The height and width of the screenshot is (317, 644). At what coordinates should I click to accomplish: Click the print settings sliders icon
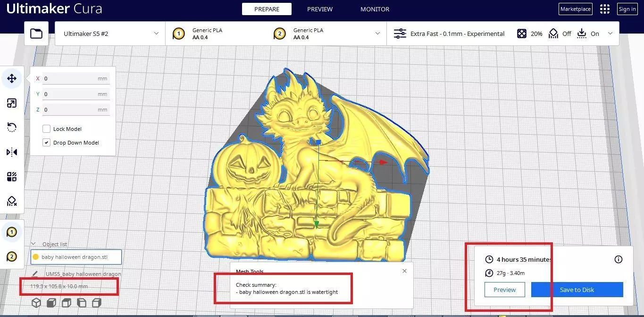pyautogui.click(x=400, y=34)
